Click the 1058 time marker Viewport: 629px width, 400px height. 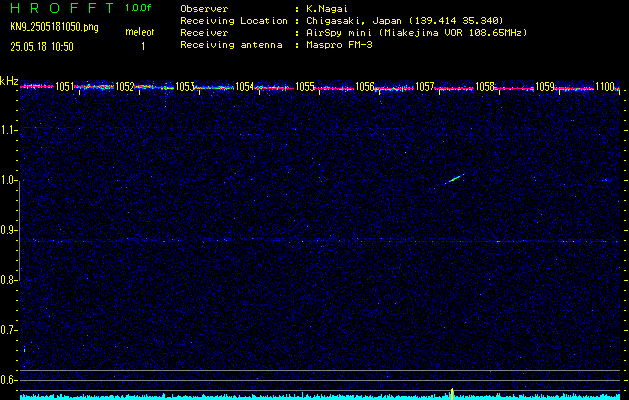click(x=485, y=87)
